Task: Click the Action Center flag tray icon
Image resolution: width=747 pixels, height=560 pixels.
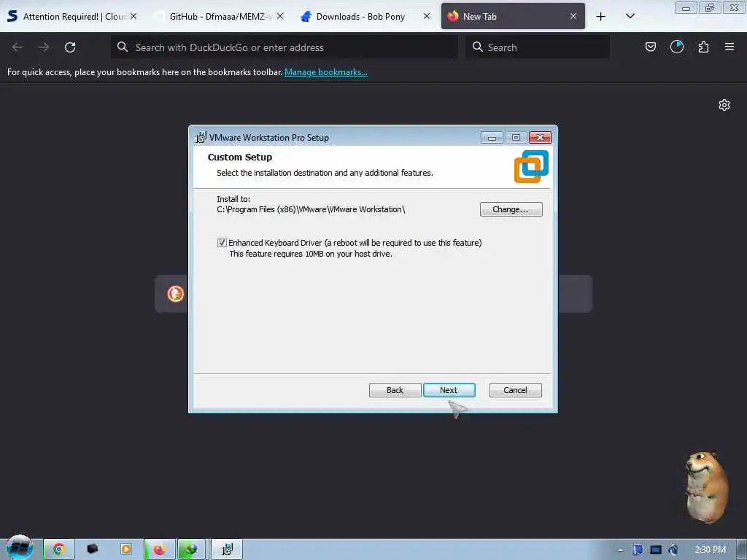Action: 638,550
